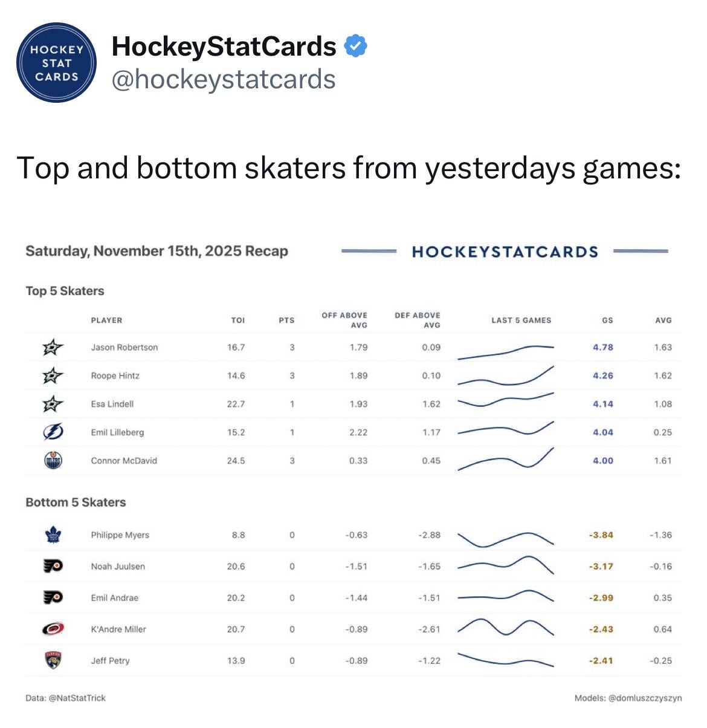Click Jason Robertson's Dallas Stars logo
The image size is (707, 728).
(x=53, y=348)
